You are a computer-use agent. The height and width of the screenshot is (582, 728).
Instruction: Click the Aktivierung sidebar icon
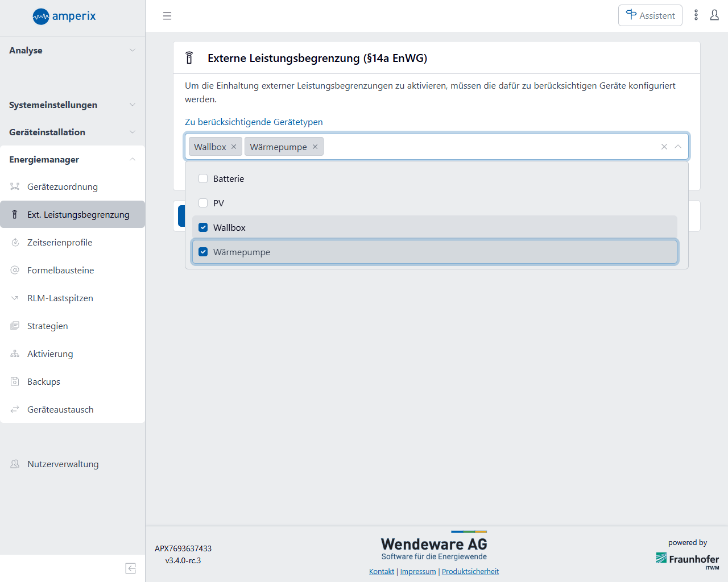click(15, 354)
